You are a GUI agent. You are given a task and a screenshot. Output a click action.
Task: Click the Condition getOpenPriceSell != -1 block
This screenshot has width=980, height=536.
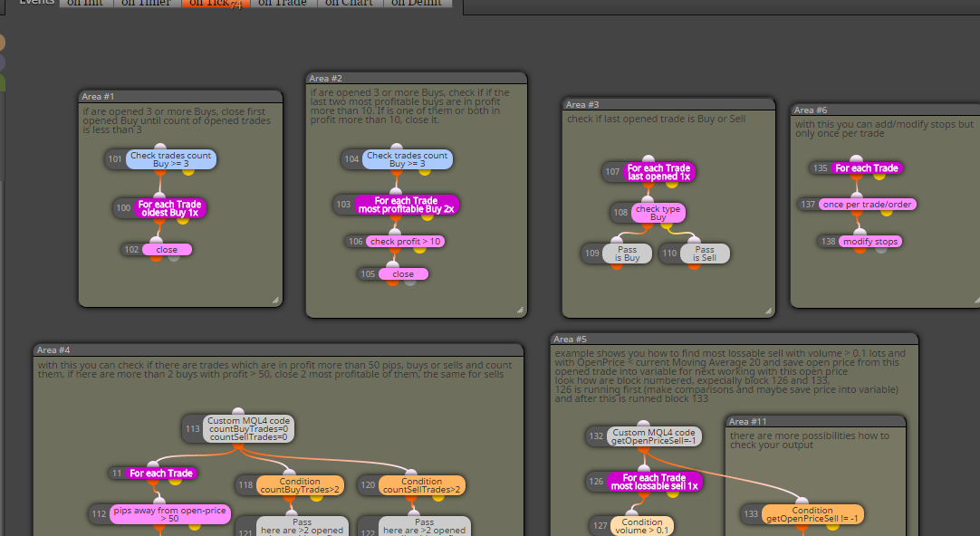[812, 515]
